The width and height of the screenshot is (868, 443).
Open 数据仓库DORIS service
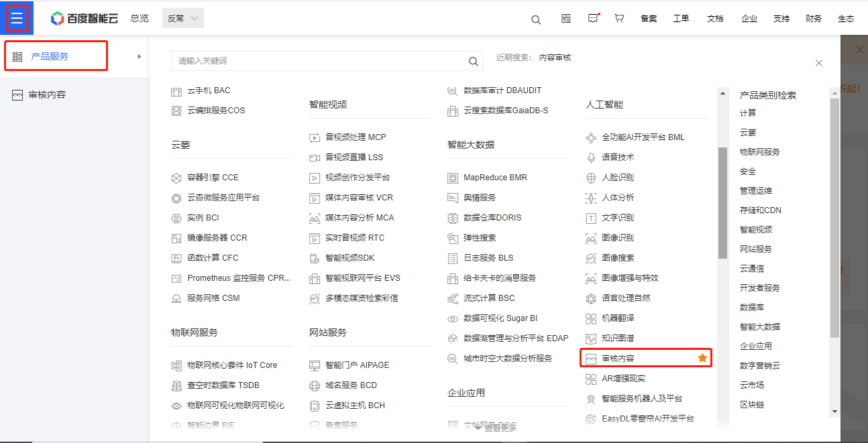492,218
